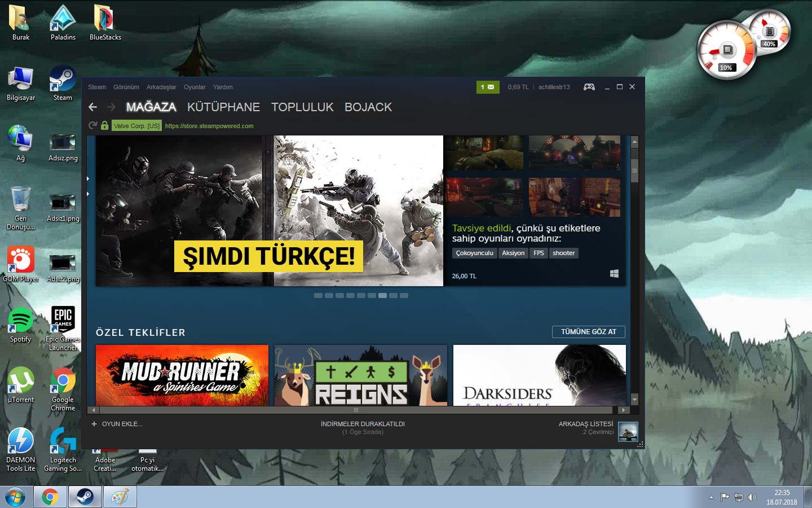Click the plus icon next to OYUN EKLE
Viewport: 812px width, 508px height.
94,424
